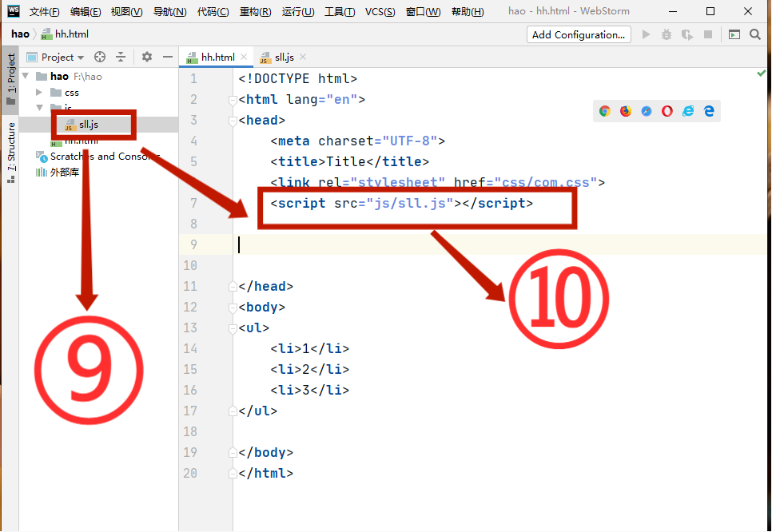Open page in Firefox browser
Image resolution: width=772 pixels, height=532 pixels.
click(x=625, y=111)
